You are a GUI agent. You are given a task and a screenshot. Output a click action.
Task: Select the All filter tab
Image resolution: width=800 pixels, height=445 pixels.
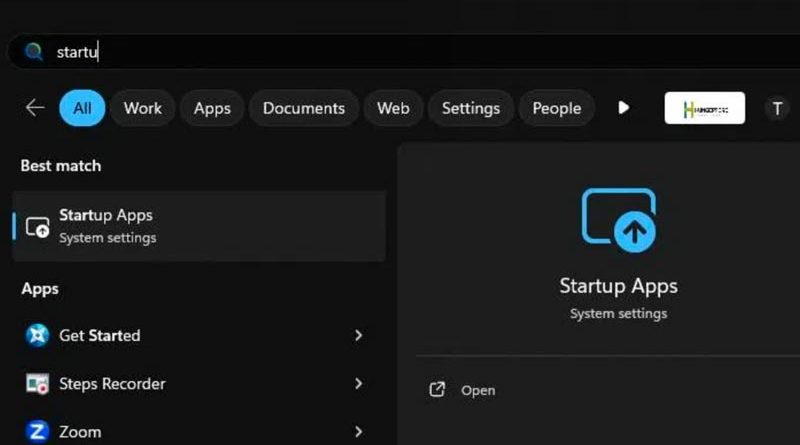tap(82, 108)
